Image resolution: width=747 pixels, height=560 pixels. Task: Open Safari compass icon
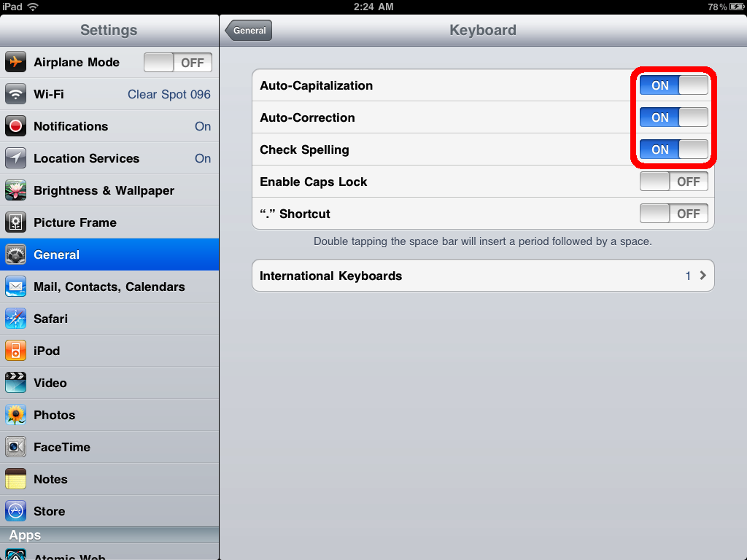(15, 319)
